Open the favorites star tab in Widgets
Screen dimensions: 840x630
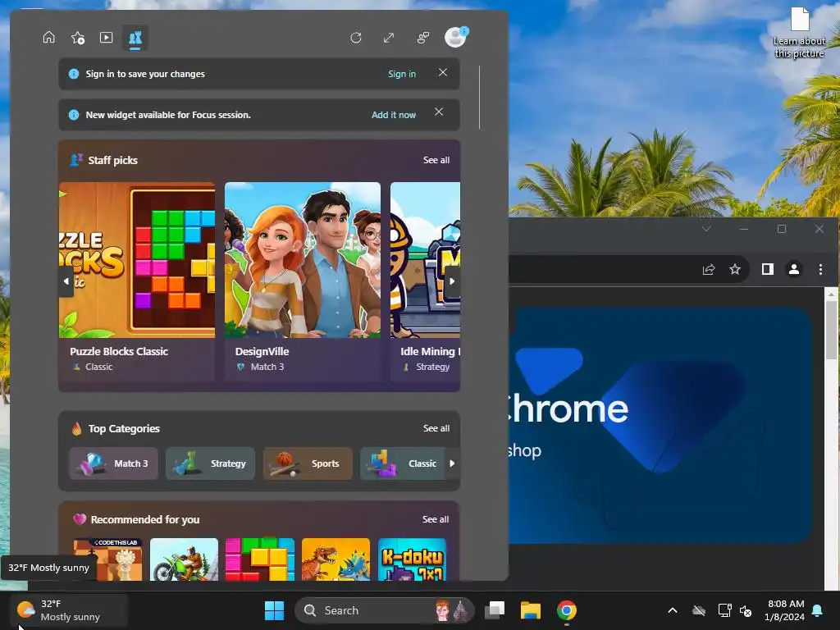click(78, 38)
